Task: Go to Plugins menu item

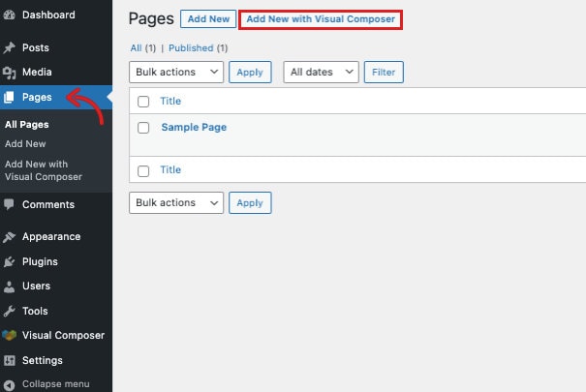Action: coord(40,261)
